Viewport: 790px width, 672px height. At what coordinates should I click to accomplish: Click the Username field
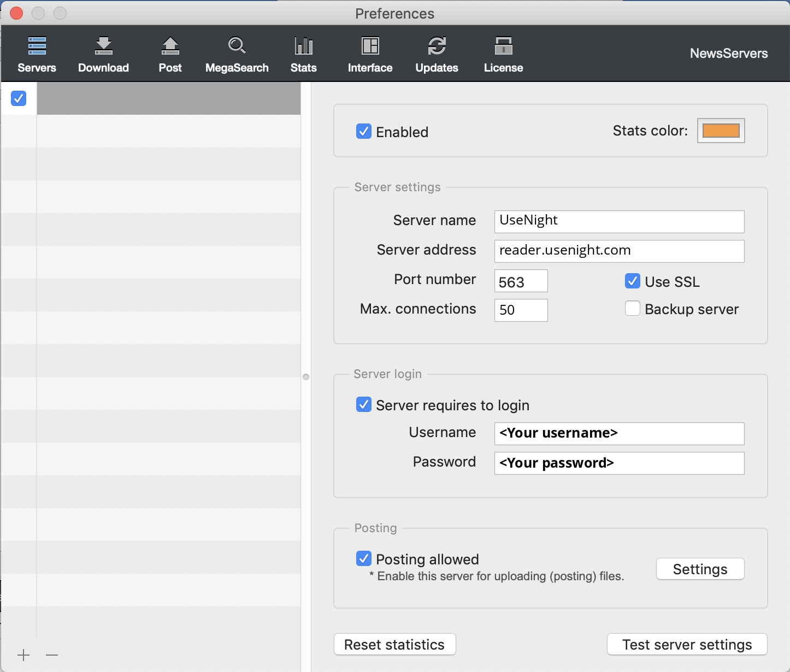(x=620, y=434)
